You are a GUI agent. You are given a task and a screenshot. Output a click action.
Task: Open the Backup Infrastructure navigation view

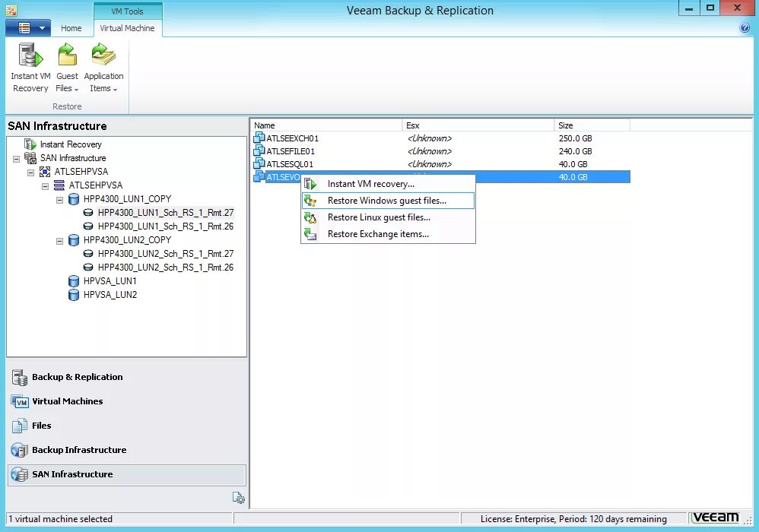(x=127, y=450)
